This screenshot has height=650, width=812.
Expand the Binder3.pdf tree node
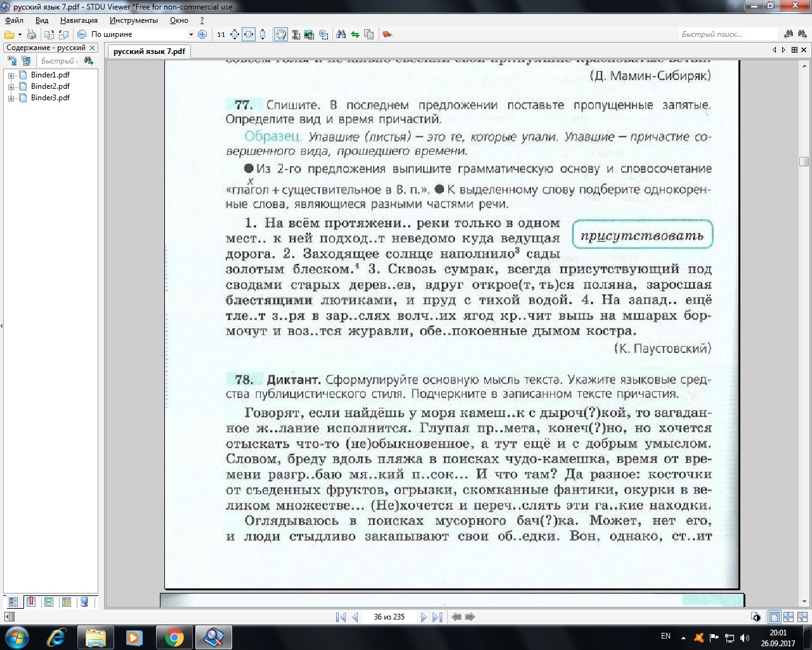coord(11,98)
